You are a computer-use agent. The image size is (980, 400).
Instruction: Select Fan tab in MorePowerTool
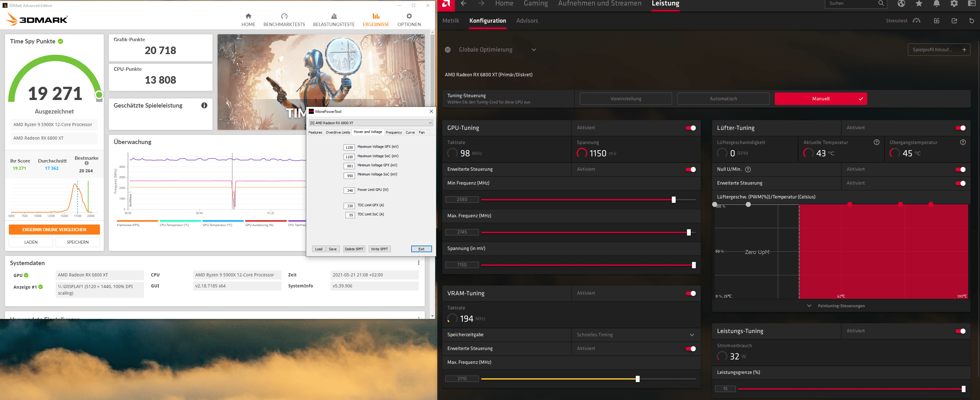[x=422, y=132]
